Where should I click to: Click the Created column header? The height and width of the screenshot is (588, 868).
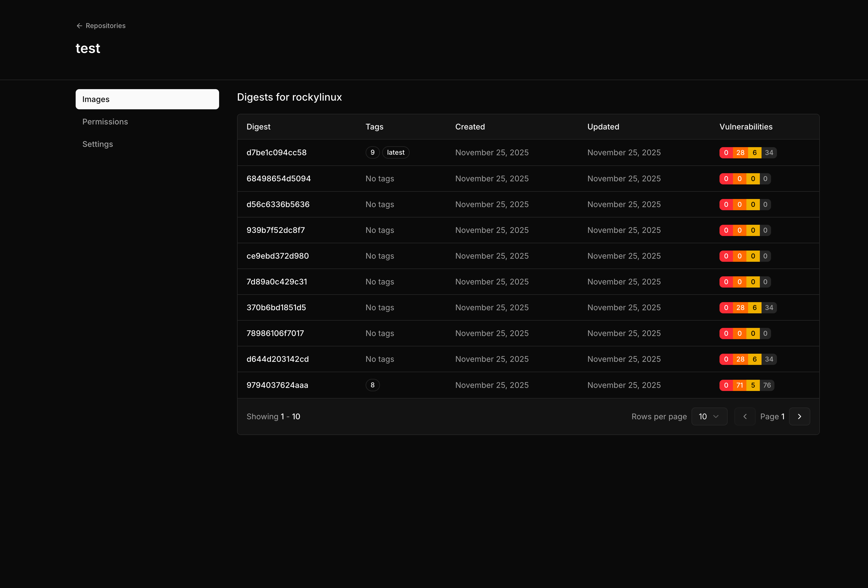click(x=470, y=127)
